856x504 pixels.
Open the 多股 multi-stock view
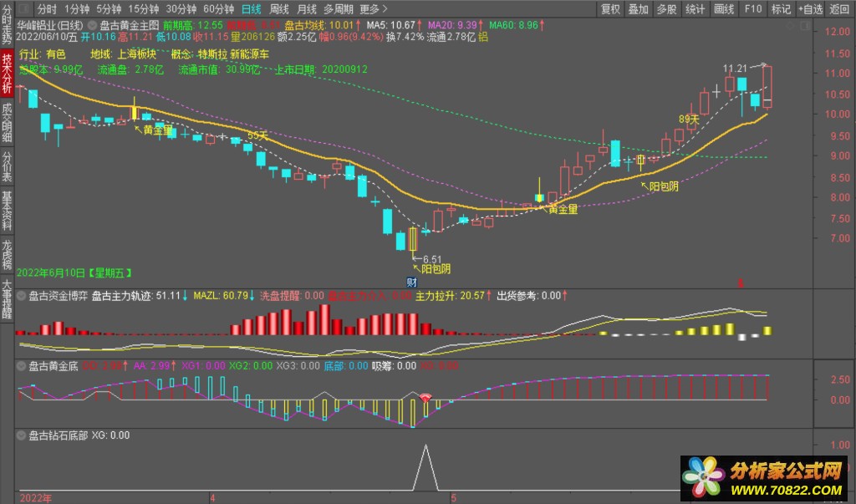[666, 8]
